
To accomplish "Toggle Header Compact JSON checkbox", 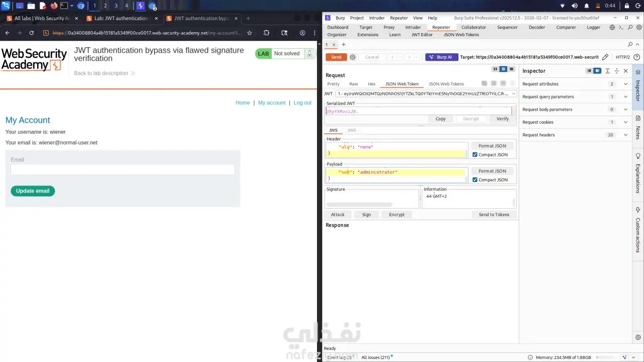I will point(475,155).
